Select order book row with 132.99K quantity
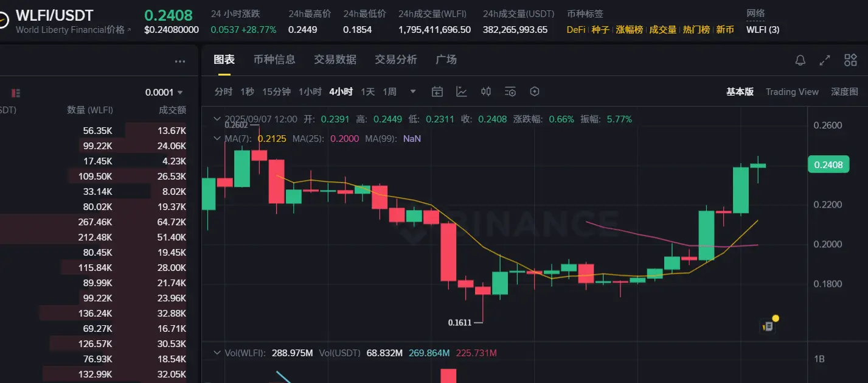The image size is (868, 383). pos(93,374)
